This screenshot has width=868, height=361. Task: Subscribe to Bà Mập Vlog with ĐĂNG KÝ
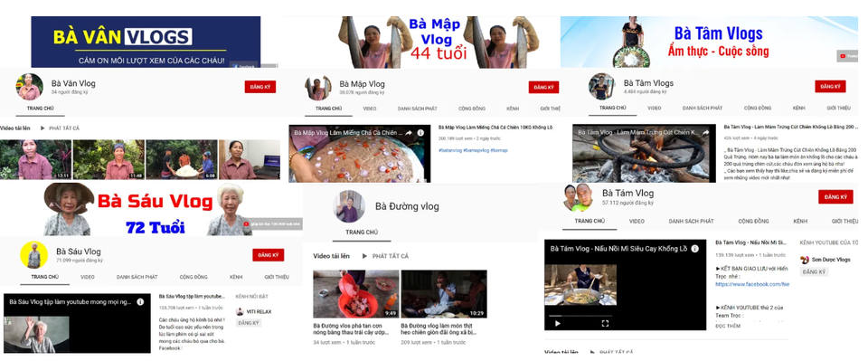(x=543, y=88)
